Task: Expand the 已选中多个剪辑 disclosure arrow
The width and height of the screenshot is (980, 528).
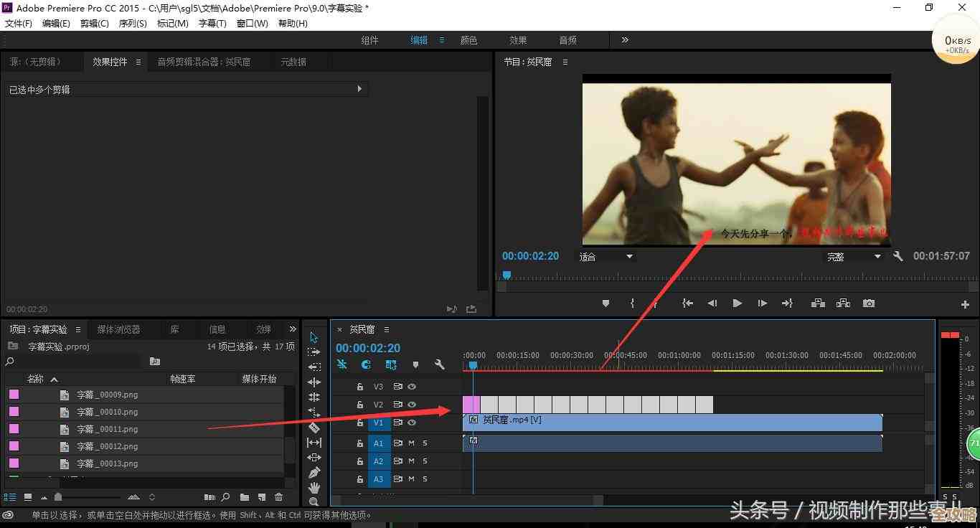Action: tap(359, 89)
